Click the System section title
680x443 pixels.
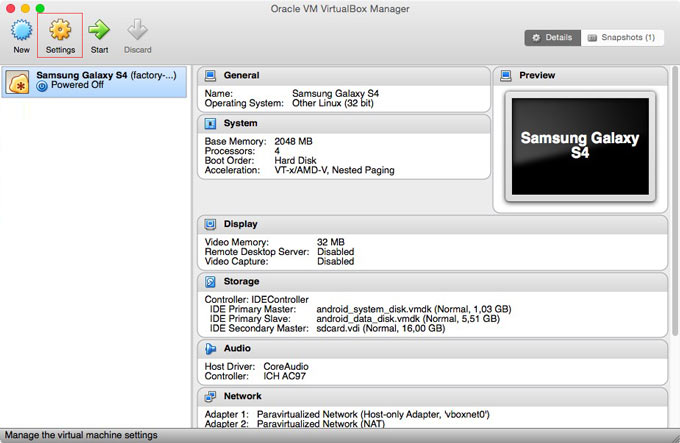240,124
